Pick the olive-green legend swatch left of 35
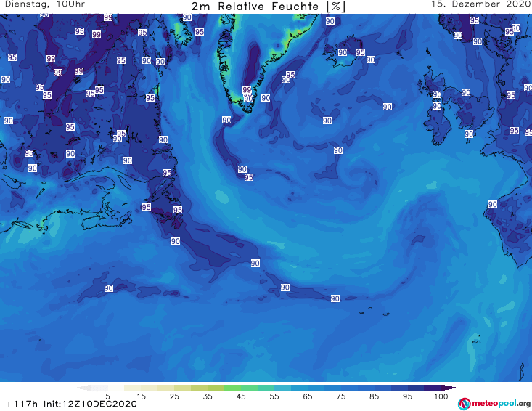This screenshot has height=411, width=532. click(199, 388)
